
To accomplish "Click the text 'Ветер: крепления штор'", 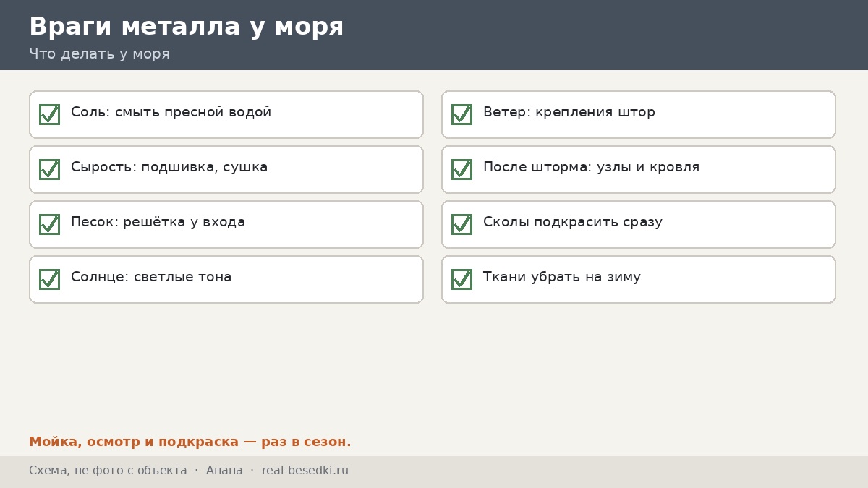I will click(x=569, y=113).
